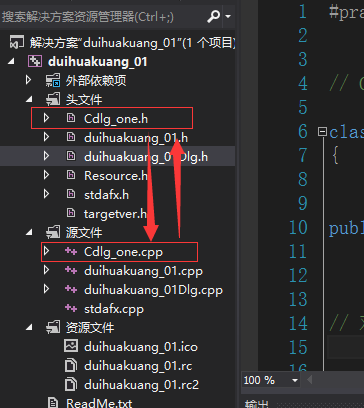Click the 头文件 filter folder icon
The width and height of the screenshot is (364, 408).
[53, 99]
